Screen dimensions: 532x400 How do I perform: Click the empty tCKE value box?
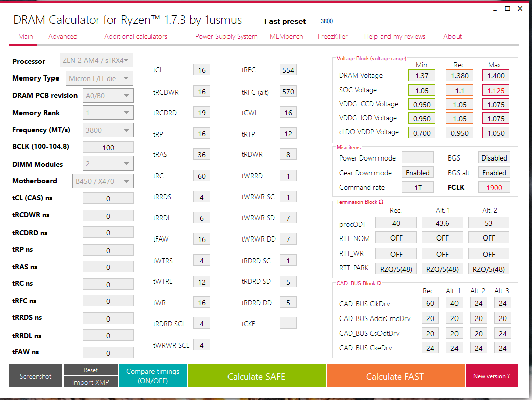click(288, 323)
